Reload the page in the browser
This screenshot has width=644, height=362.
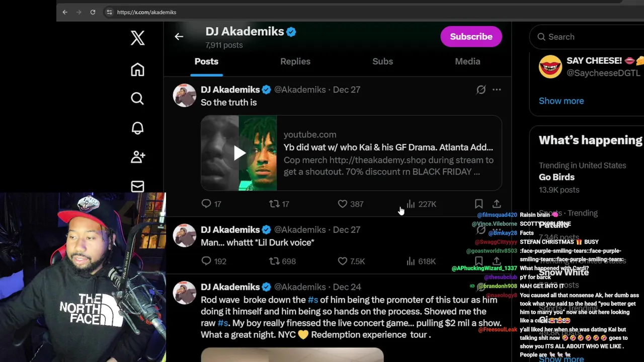click(x=93, y=12)
